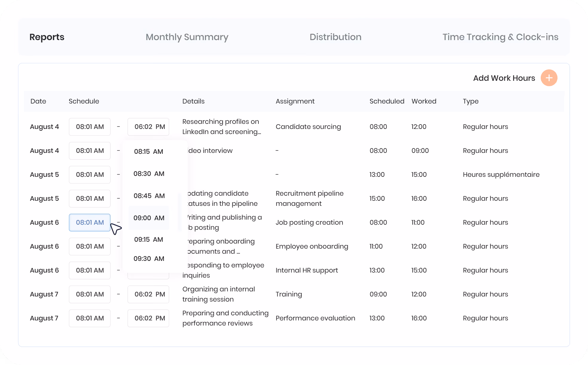This screenshot has width=588, height=365.
Task: Select 08:15 AM in time dropdown
Action: [x=149, y=151]
